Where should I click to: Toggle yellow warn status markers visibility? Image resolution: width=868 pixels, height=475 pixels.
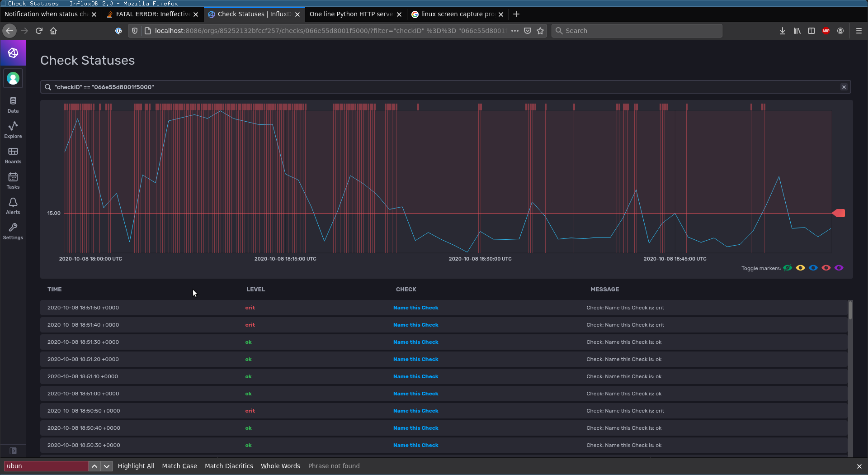[x=801, y=268]
